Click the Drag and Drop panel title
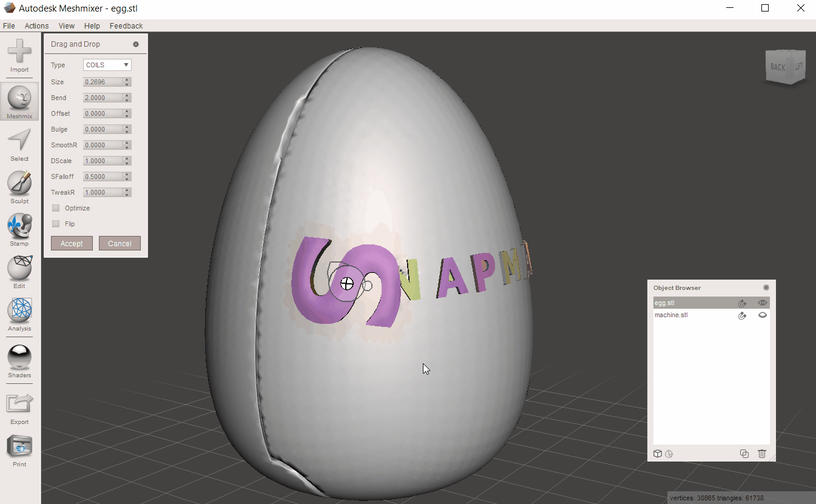The width and height of the screenshot is (816, 504). pyautogui.click(x=75, y=44)
